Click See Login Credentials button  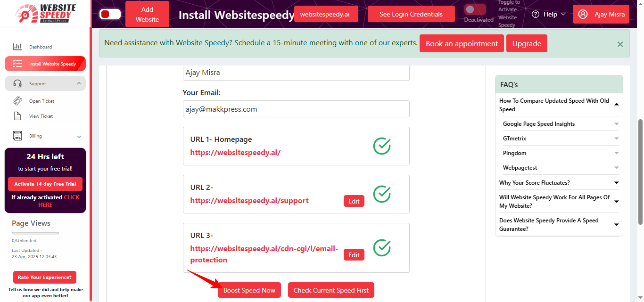pos(411,14)
